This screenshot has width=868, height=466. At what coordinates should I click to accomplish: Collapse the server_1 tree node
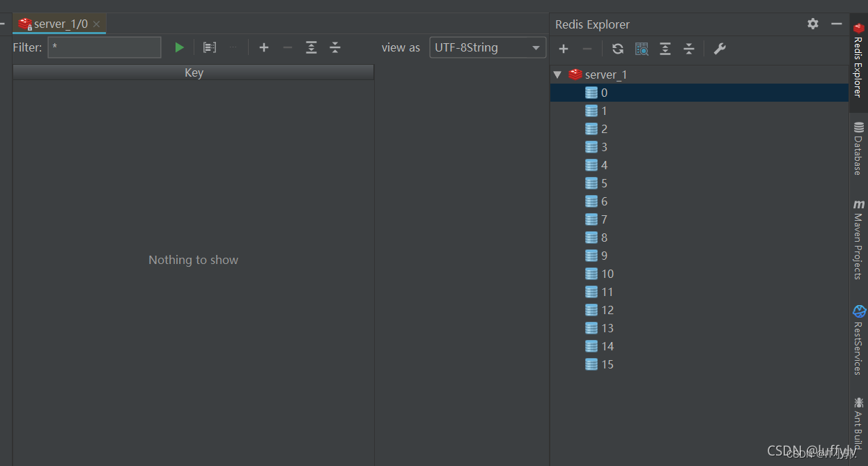point(557,75)
